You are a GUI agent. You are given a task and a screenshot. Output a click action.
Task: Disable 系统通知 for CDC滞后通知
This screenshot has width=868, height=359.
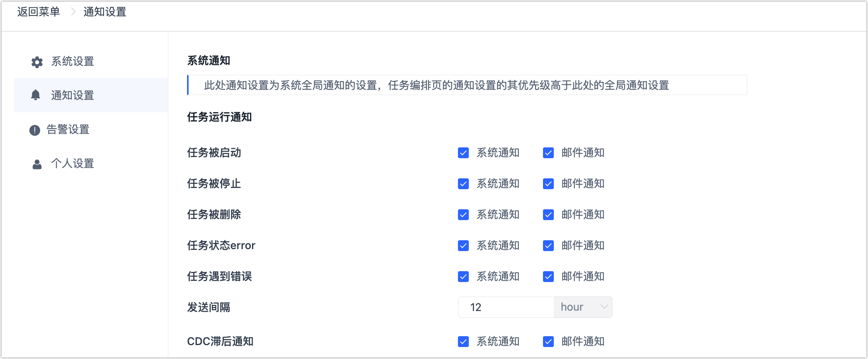click(x=463, y=341)
